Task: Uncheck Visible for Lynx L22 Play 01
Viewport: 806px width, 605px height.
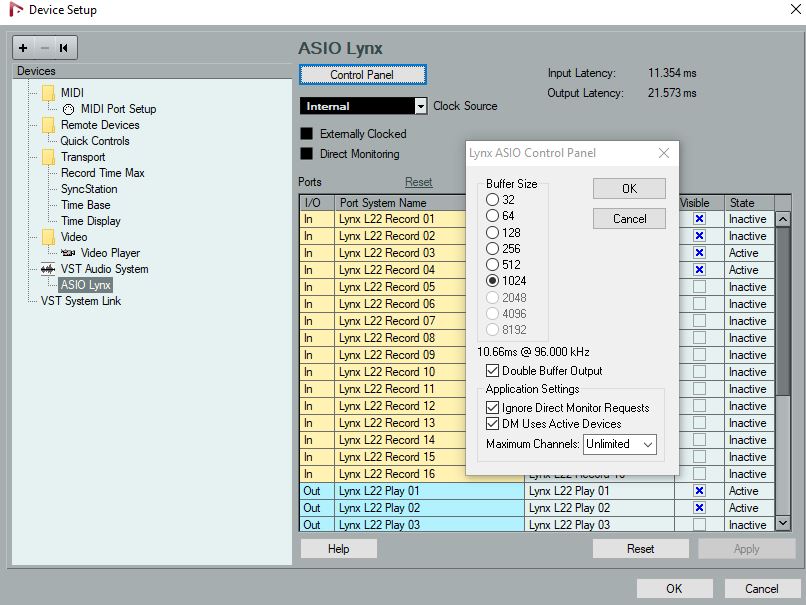Action: coord(699,491)
